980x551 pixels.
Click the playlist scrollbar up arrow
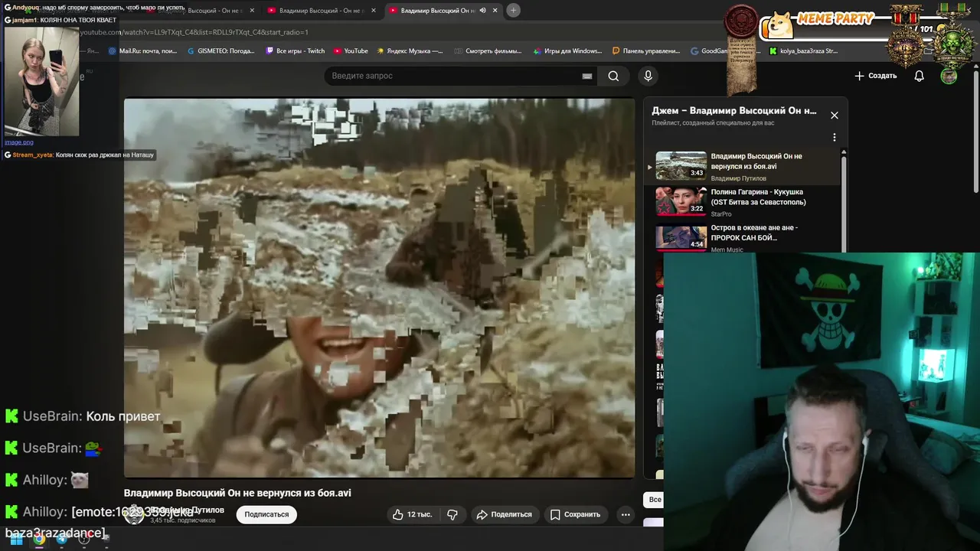(x=844, y=152)
